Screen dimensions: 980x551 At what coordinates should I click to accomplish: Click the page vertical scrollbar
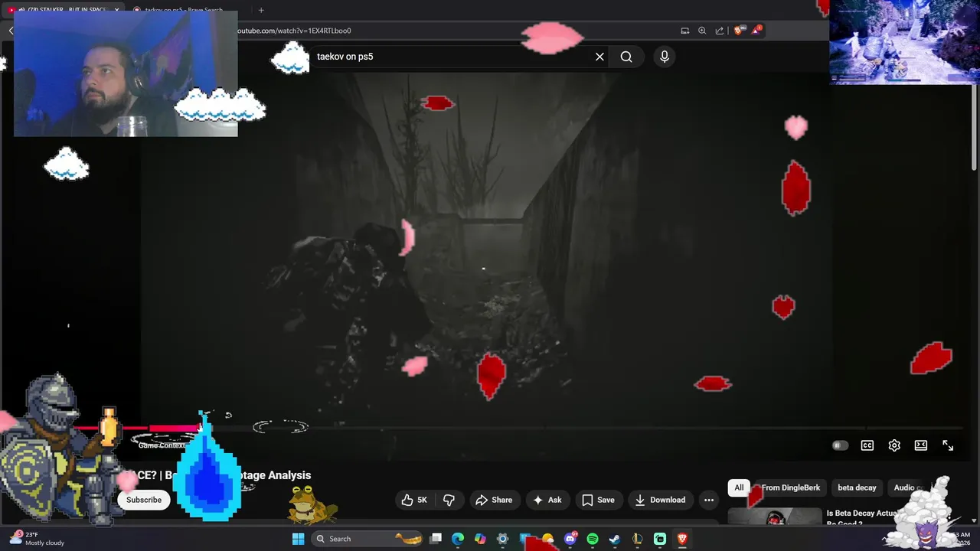coord(974,129)
